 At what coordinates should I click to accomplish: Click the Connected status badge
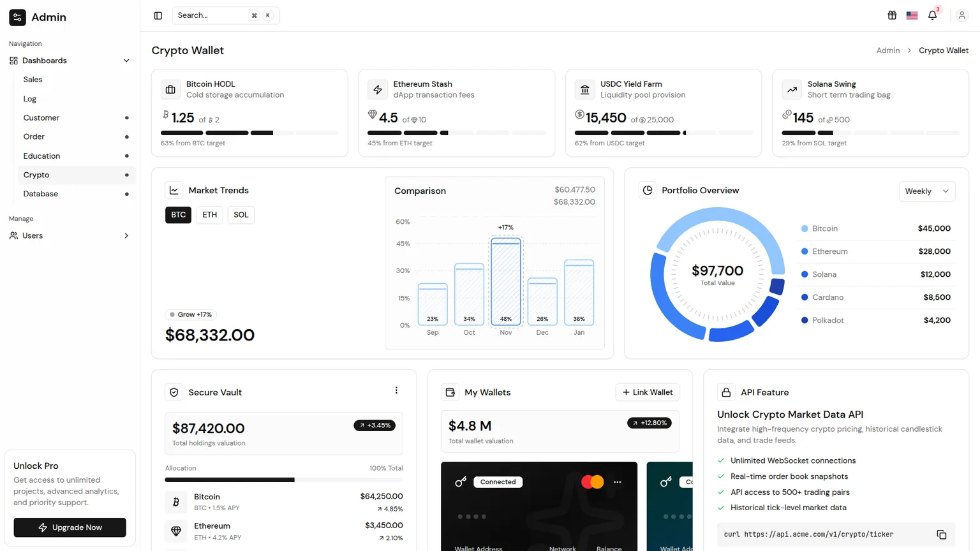pos(498,482)
